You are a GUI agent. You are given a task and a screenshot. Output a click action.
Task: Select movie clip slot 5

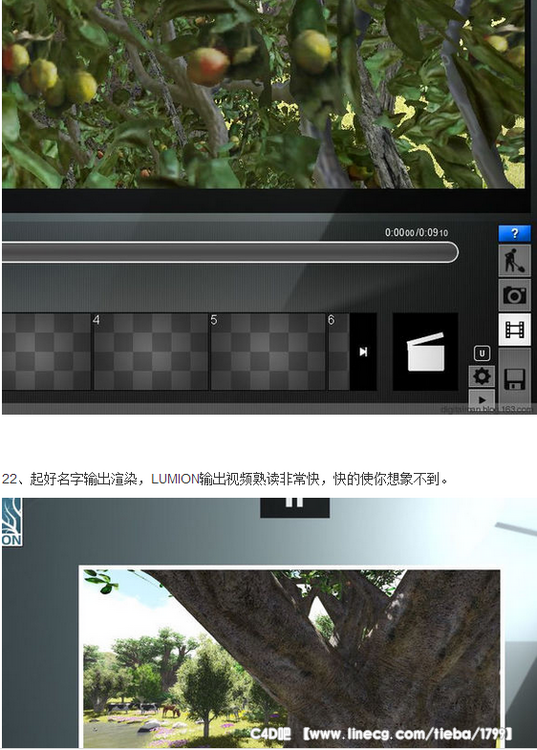click(x=268, y=352)
